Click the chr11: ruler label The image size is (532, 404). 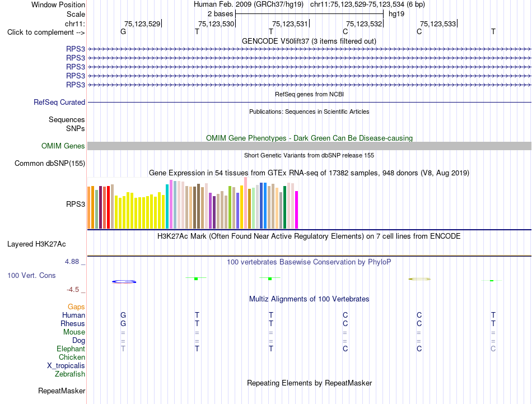(x=74, y=24)
